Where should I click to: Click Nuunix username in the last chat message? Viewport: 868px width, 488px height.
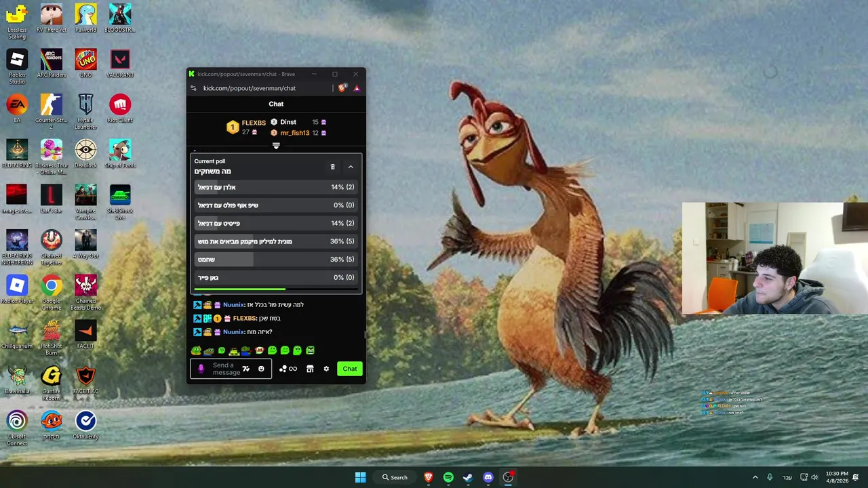point(234,332)
